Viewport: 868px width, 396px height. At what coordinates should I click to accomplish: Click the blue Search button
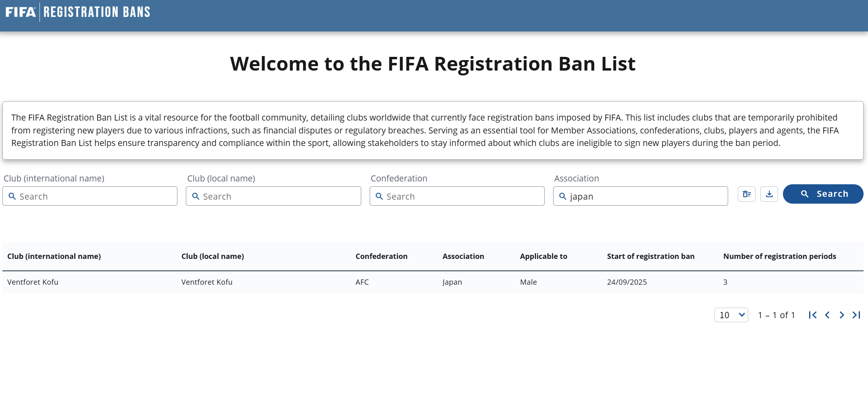pyautogui.click(x=823, y=194)
